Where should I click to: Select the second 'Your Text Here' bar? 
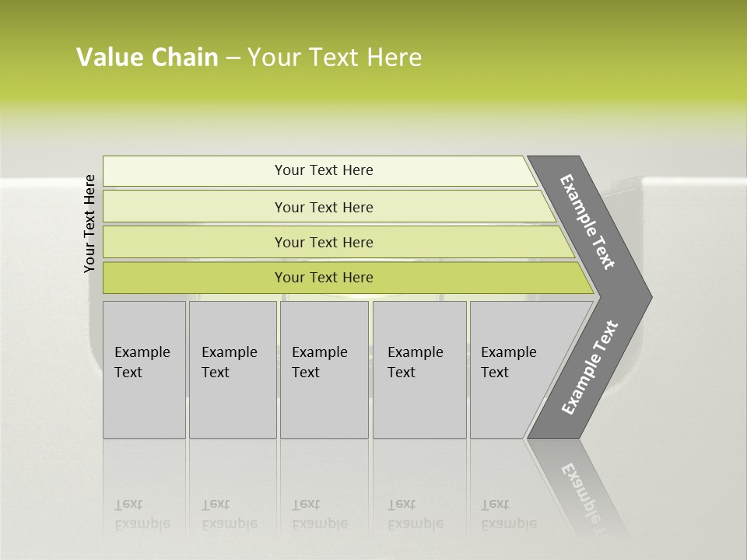[x=323, y=207]
